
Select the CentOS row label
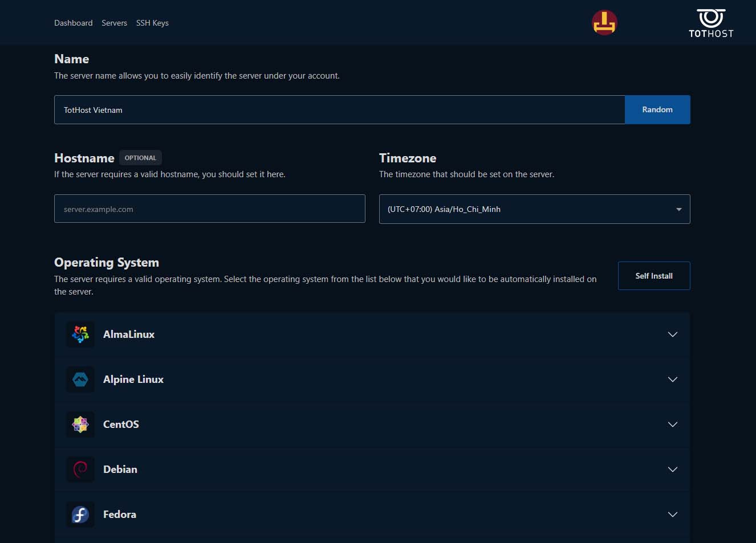pyautogui.click(x=121, y=424)
